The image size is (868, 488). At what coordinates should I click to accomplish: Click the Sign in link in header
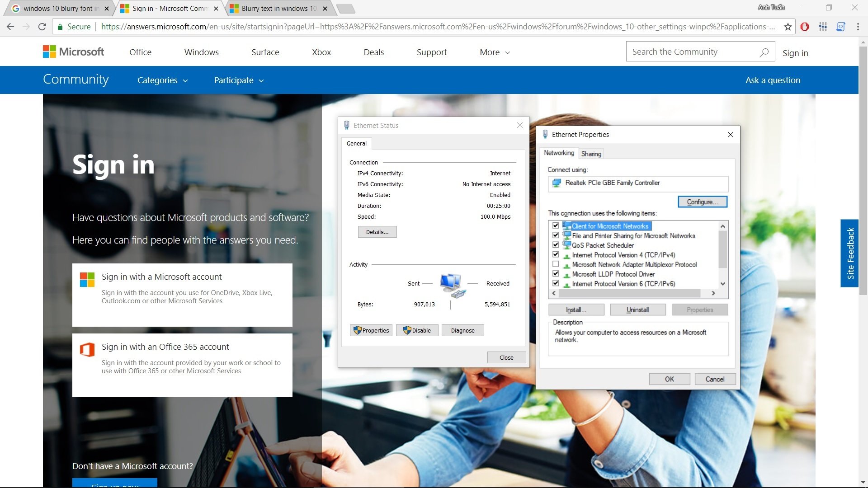795,53
